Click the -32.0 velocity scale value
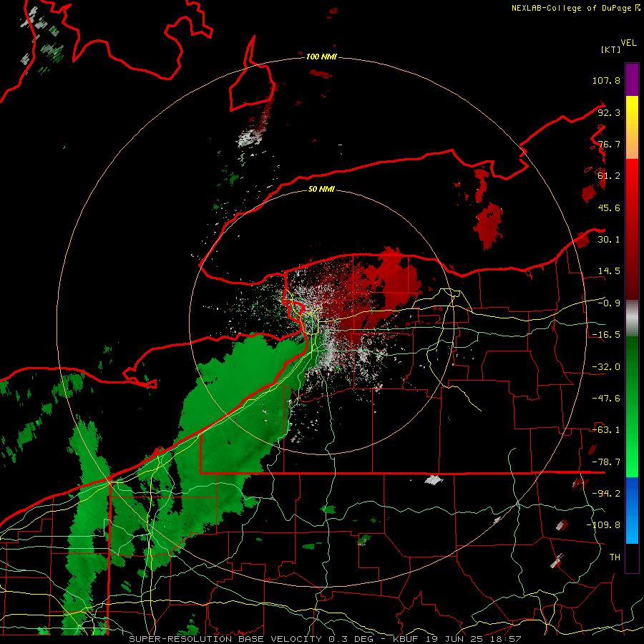Image resolution: width=644 pixels, height=644 pixels. 606,367
